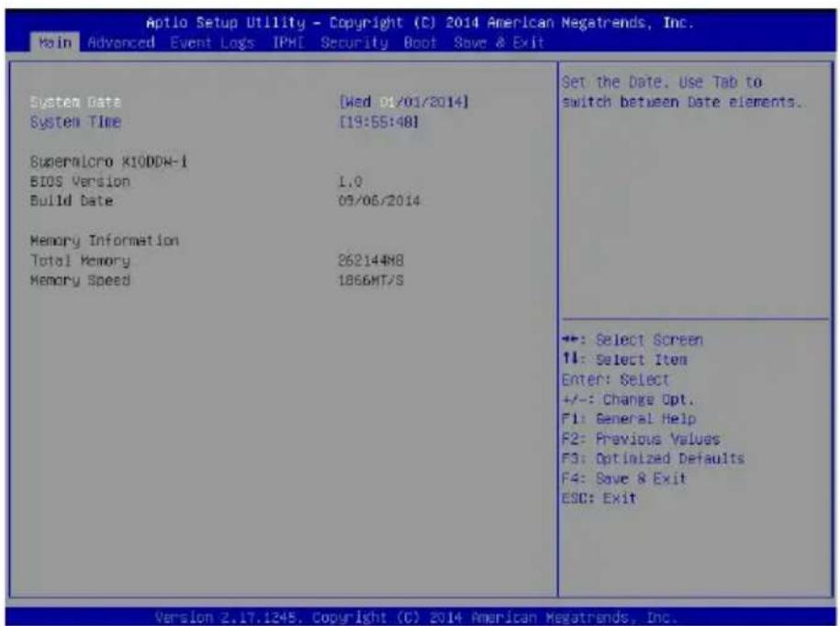Click the Memory Information heading

(105, 240)
